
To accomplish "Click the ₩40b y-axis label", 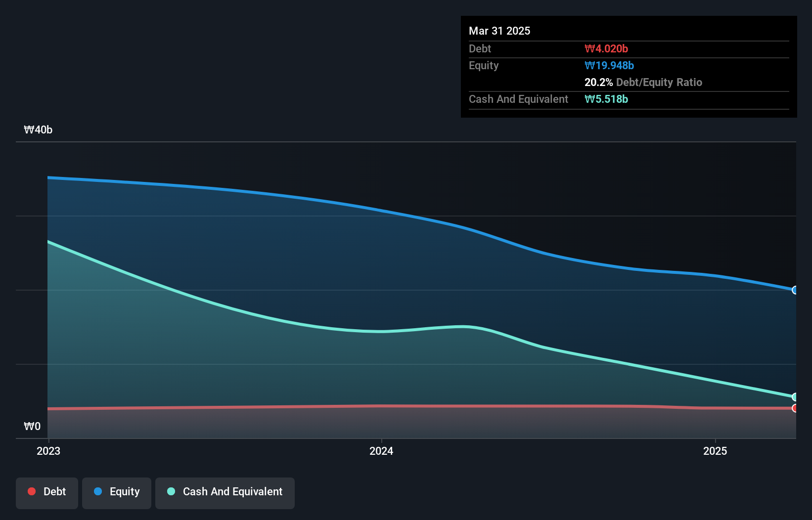I will pos(38,130).
